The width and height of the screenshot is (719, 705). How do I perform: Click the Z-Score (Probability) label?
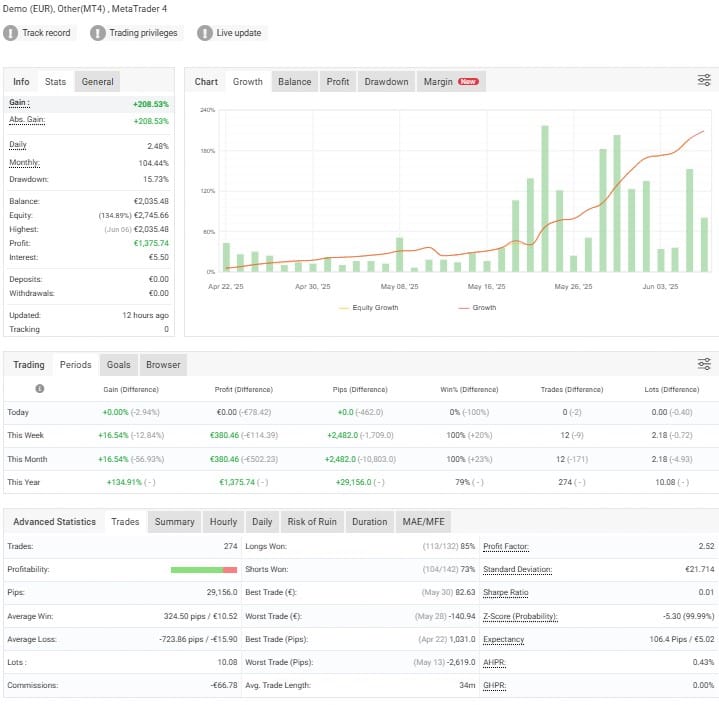tap(519, 616)
